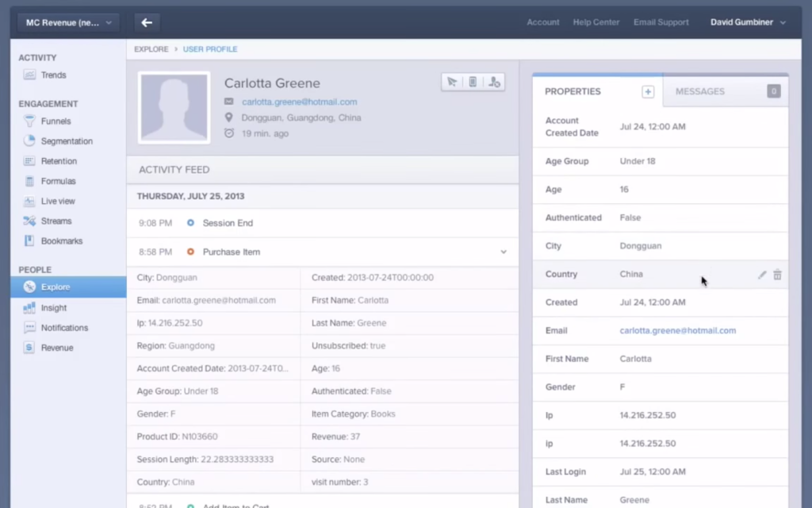Open the MC Revenue project dropdown
The image size is (812, 508).
pyautogui.click(x=68, y=23)
